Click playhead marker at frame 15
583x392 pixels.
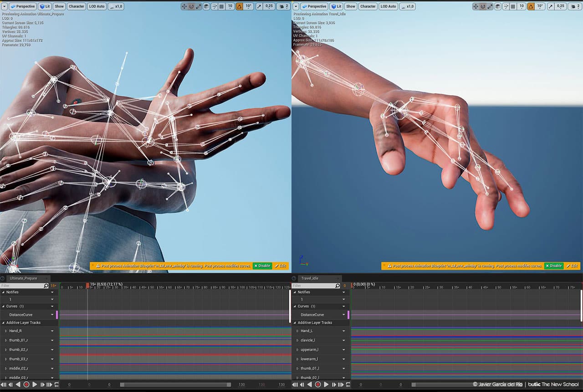tap(88, 285)
